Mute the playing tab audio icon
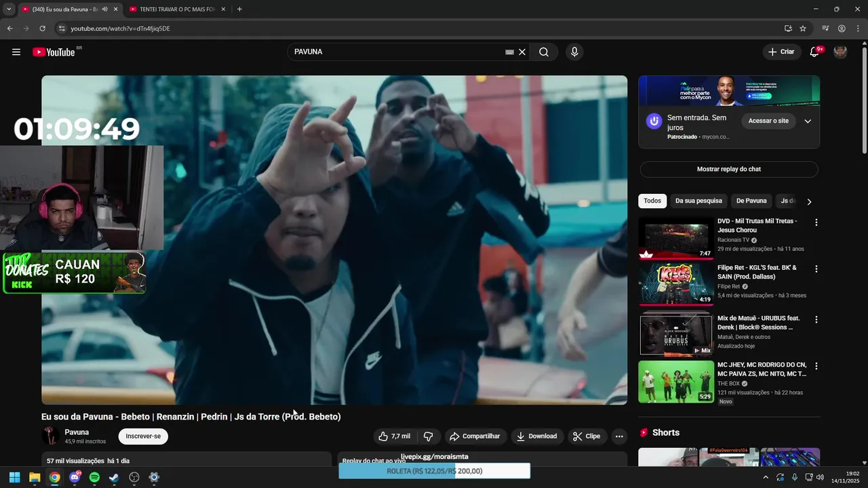868x488 pixels. tap(104, 9)
